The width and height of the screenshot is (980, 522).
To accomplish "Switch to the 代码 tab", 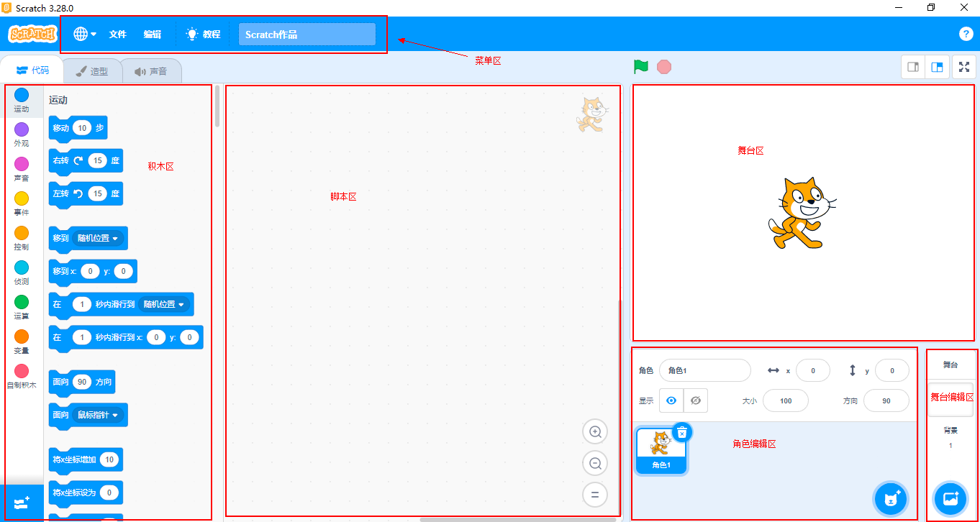I will [x=32, y=70].
